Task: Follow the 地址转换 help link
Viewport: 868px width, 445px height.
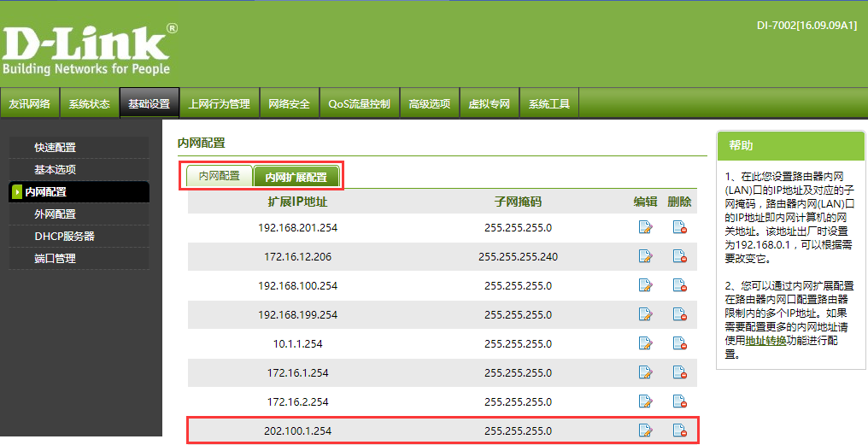Action: point(765,341)
